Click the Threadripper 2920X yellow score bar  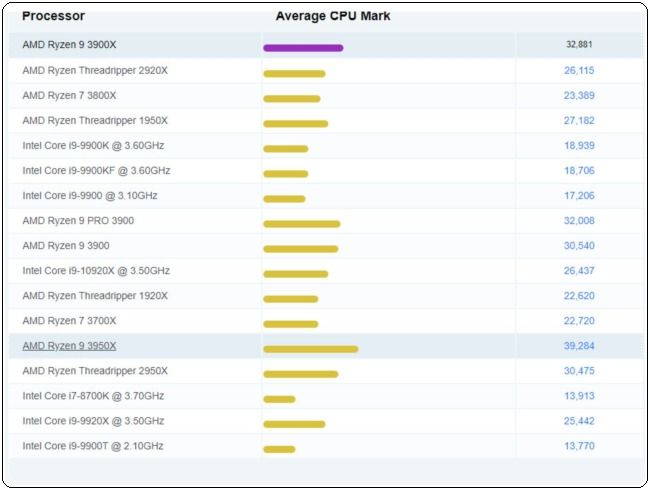[x=294, y=74]
